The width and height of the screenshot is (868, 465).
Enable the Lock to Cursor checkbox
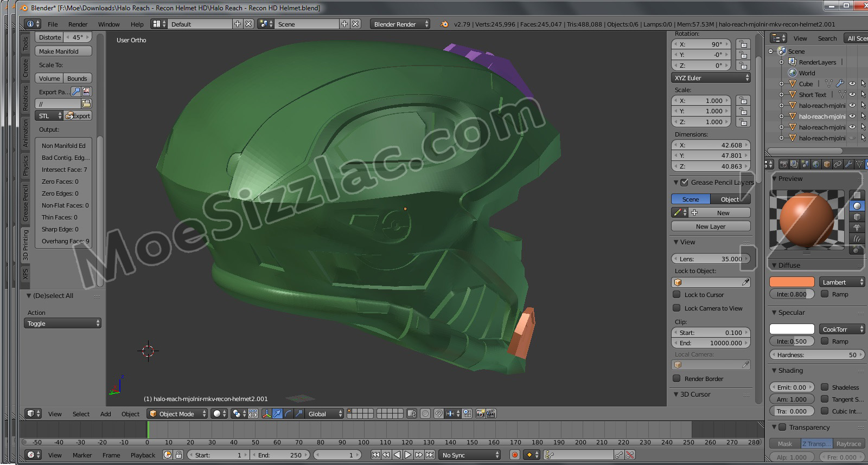[676, 295]
